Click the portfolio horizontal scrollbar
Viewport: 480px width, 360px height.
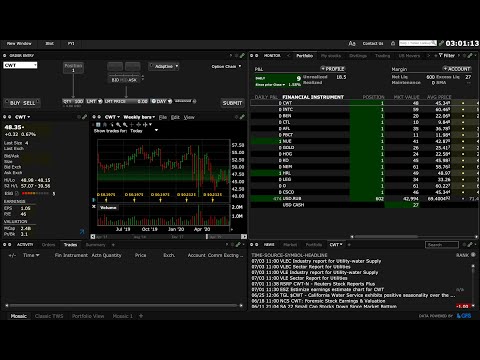(x=386, y=237)
